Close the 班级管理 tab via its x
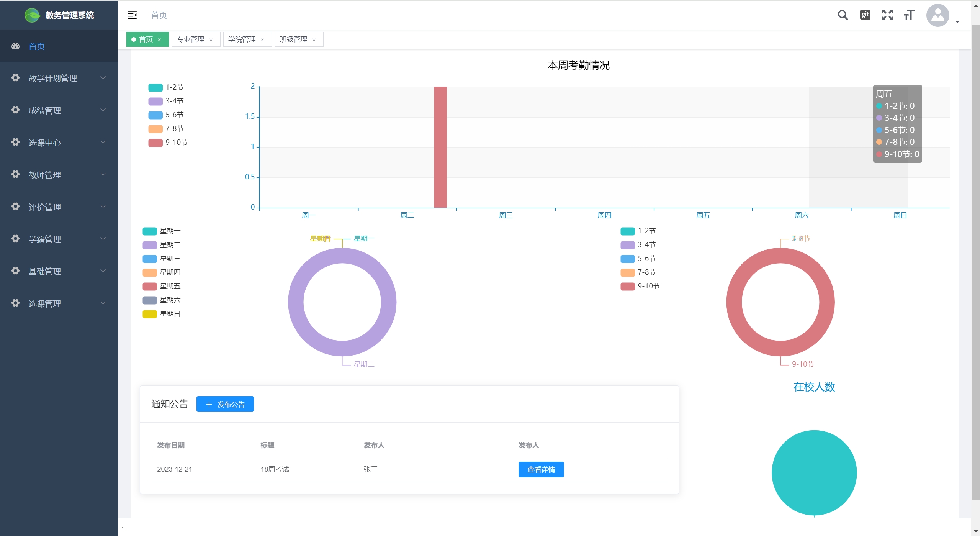This screenshot has width=980, height=536. 314,40
